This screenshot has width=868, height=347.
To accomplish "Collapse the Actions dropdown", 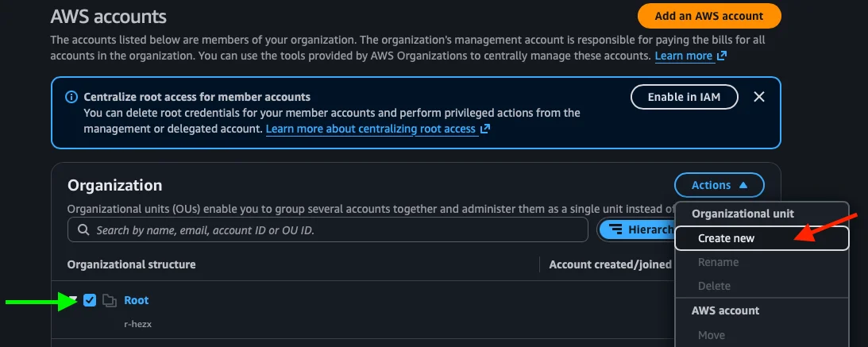I will 719,185.
